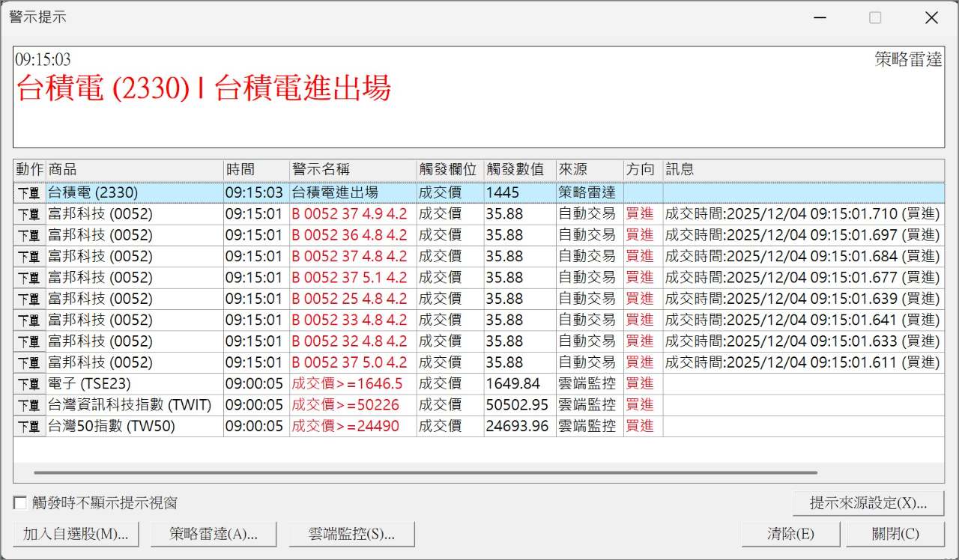
Task: Clear alerts with the 清除(E) button
Action: tap(790, 535)
